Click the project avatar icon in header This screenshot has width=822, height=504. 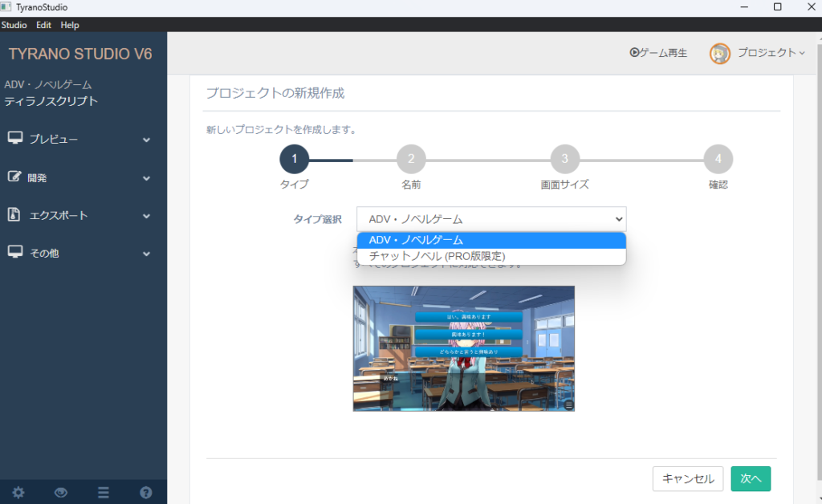point(719,53)
